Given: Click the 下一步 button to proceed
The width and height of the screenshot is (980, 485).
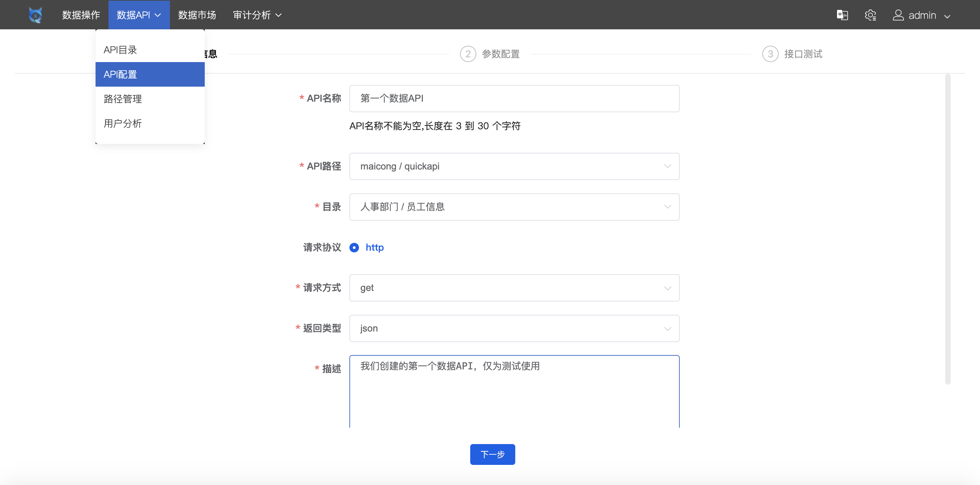Looking at the screenshot, I should (x=492, y=454).
